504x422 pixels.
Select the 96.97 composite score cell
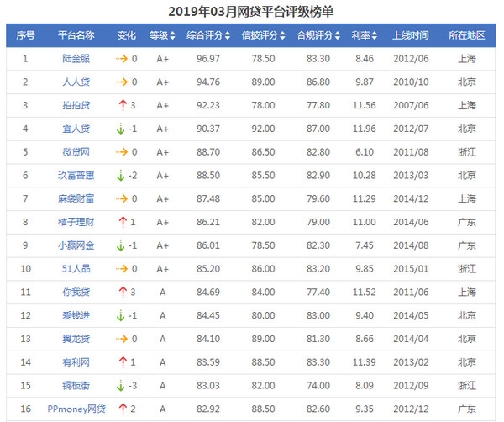click(208, 59)
